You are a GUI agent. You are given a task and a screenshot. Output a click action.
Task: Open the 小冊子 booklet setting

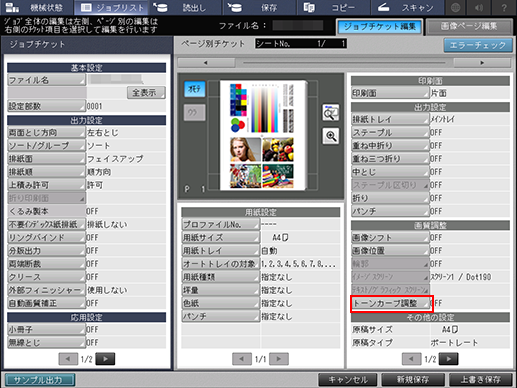point(46,330)
